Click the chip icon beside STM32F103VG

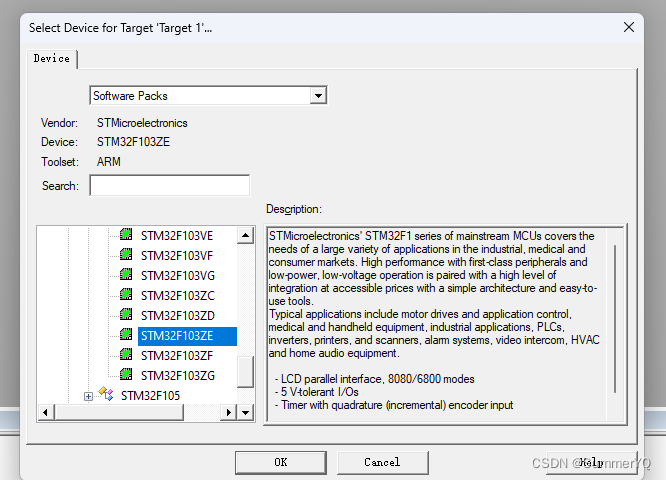[126, 274]
